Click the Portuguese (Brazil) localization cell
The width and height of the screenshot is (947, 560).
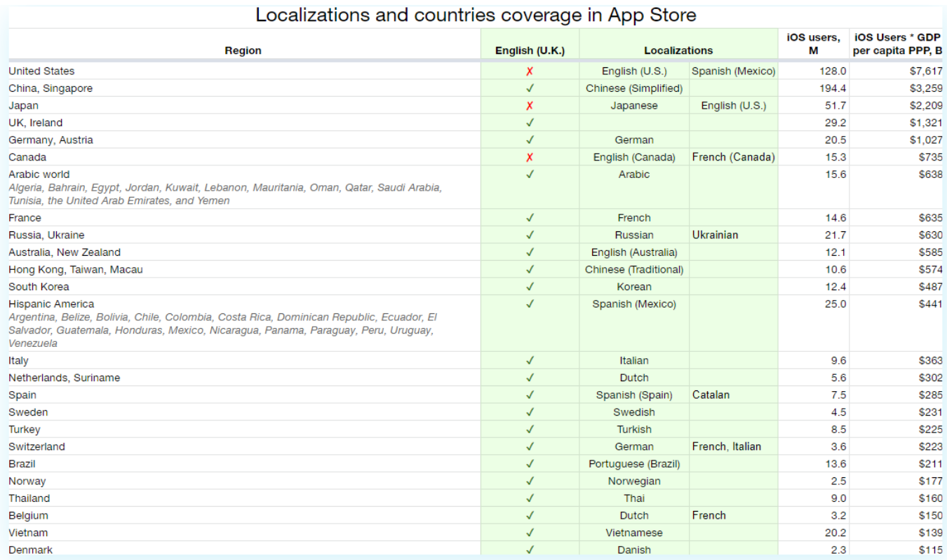coord(633,464)
